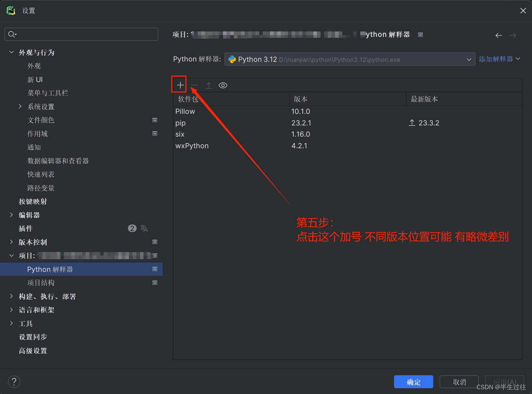This screenshot has height=394, width=532.
Task: Expand the 版本控制 section
Action: pyautogui.click(x=12, y=242)
